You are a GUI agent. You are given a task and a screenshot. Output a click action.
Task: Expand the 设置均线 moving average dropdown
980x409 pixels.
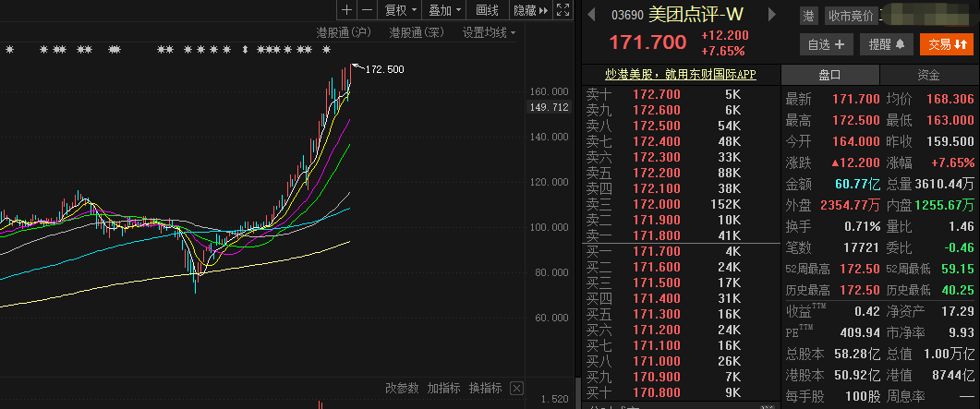pos(490,32)
